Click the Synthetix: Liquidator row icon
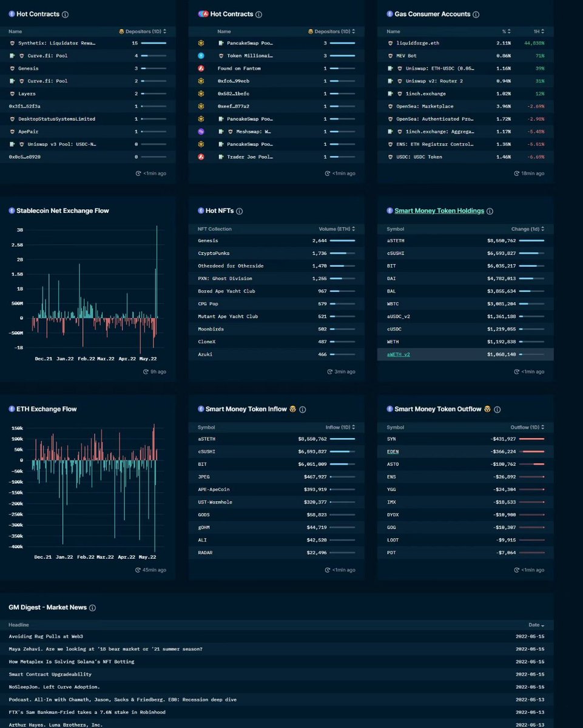Screen dimensions: 583x728 pyautogui.click(x=12, y=43)
